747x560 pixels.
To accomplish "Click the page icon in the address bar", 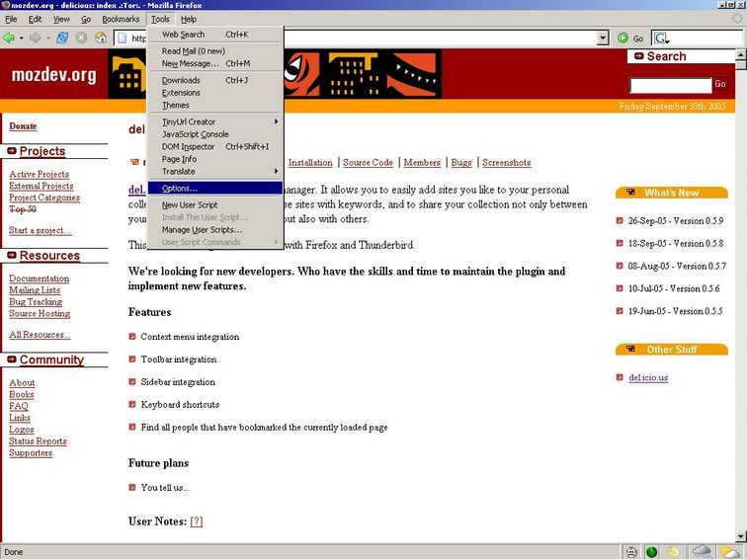I will 123,38.
